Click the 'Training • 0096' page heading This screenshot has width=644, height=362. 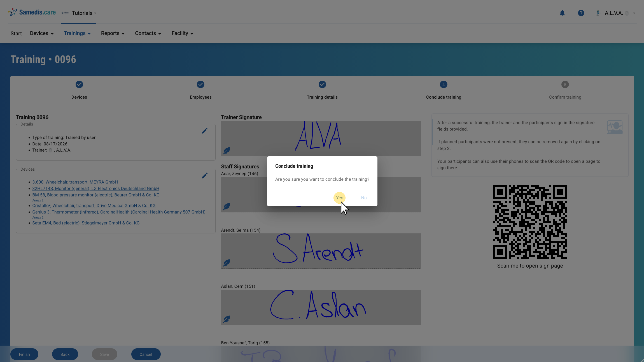(x=43, y=59)
